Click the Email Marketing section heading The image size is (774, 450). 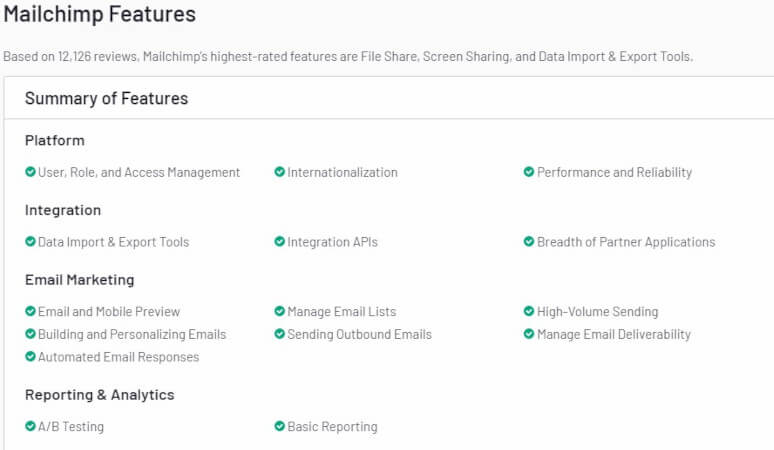point(79,280)
